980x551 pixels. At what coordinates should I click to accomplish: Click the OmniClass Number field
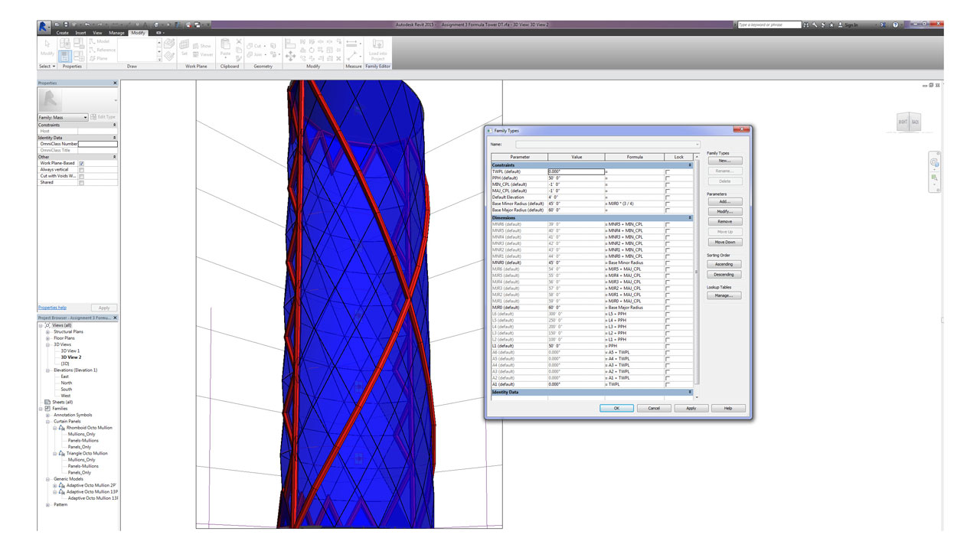(x=98, y=144)
